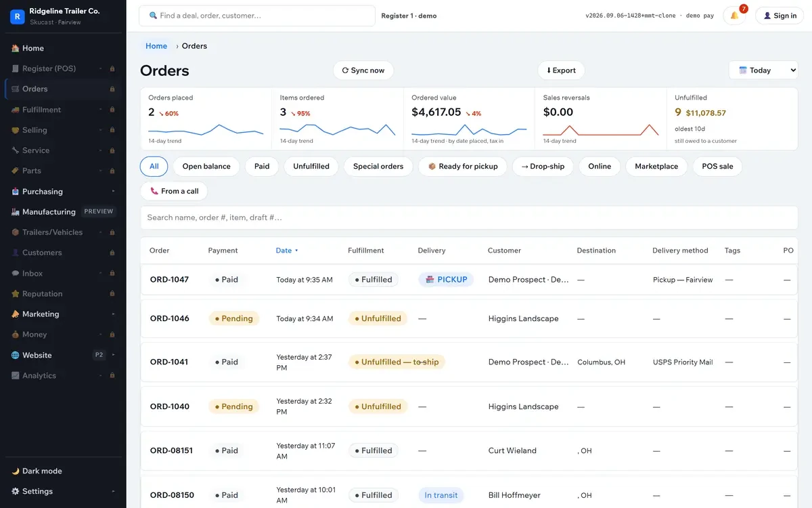Click the lock icon on the Orders item
This screenshot has width=812, height=508.
(x=112, y=89)
